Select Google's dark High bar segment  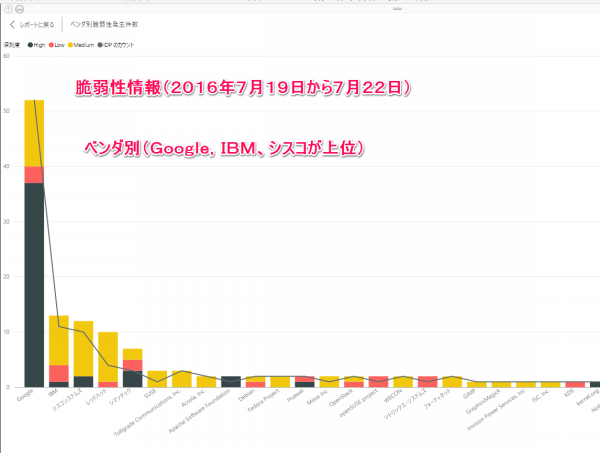pos(34,285)
